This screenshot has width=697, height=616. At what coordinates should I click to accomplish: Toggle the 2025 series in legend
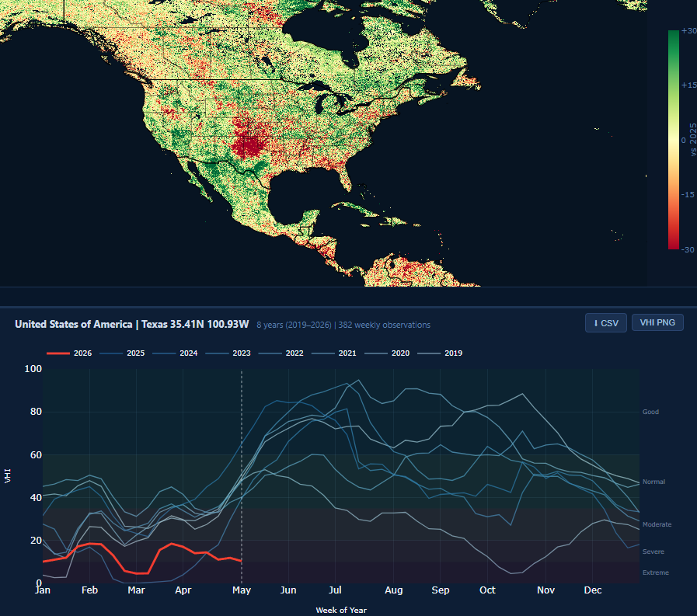tap(122, 353)
